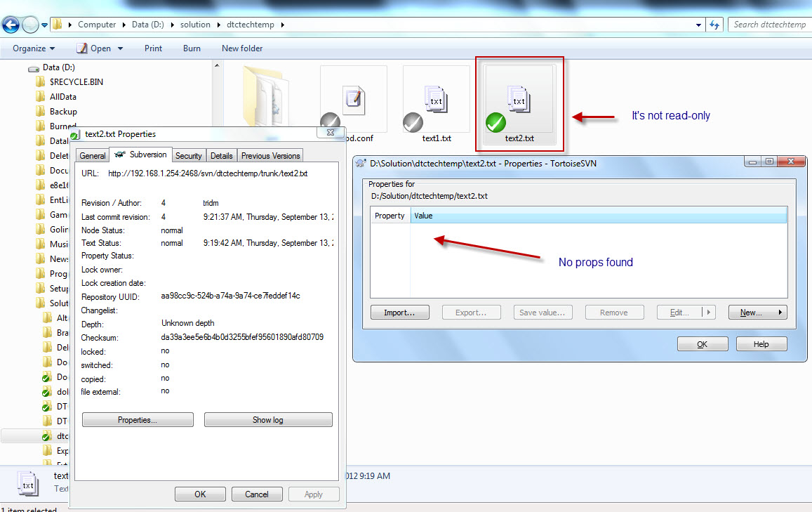
Task: Select Computer in the address breadcrumb
Action: (97, 25)
